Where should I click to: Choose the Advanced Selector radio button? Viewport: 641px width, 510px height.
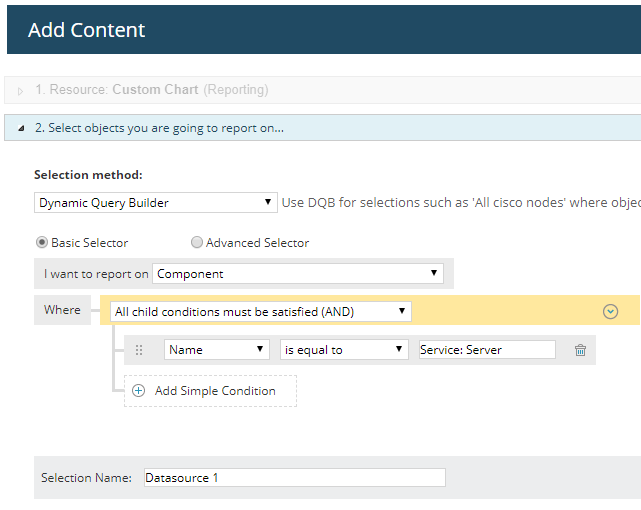click(197, 243)
